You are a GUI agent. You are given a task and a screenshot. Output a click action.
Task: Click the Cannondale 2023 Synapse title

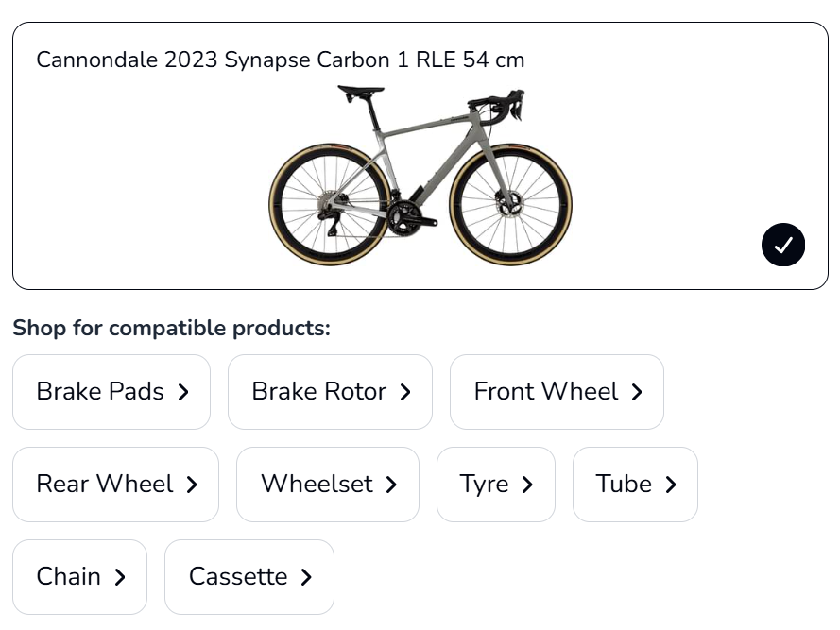280,60
